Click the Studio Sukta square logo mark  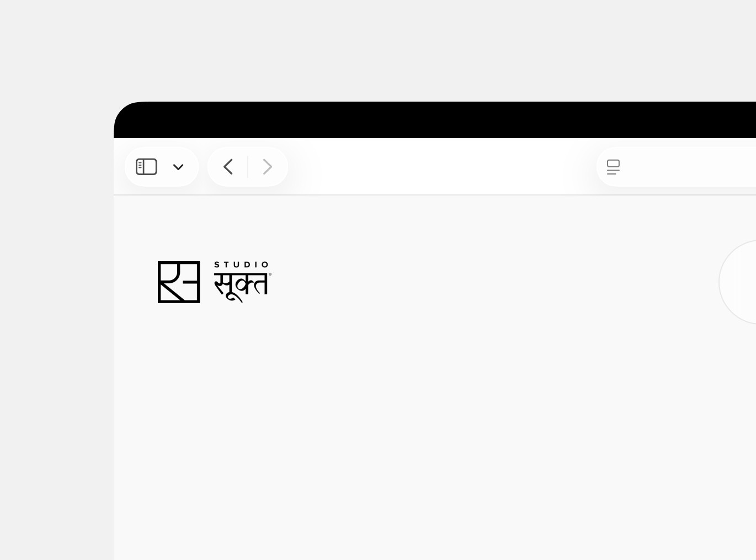point(179,282)
